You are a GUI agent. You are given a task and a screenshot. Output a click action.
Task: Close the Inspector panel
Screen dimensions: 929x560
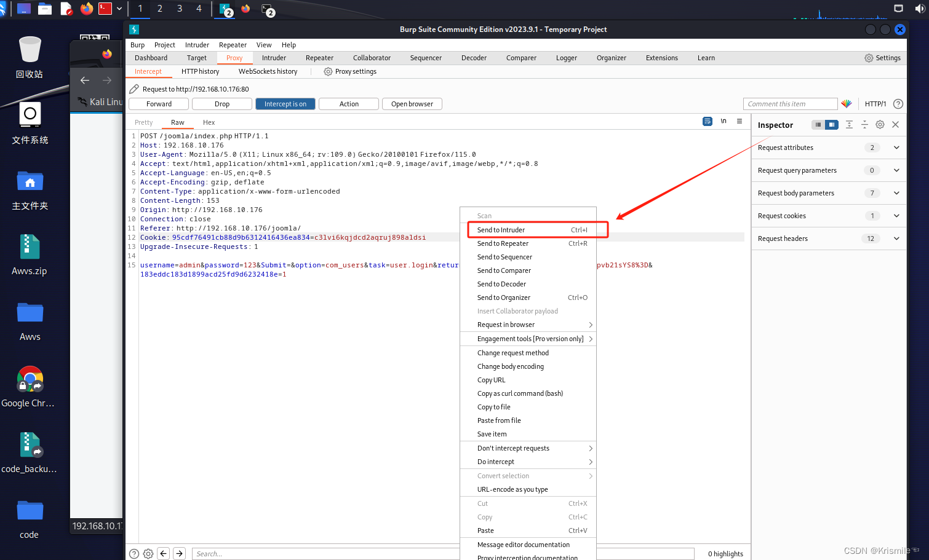[x=896, y=125]
